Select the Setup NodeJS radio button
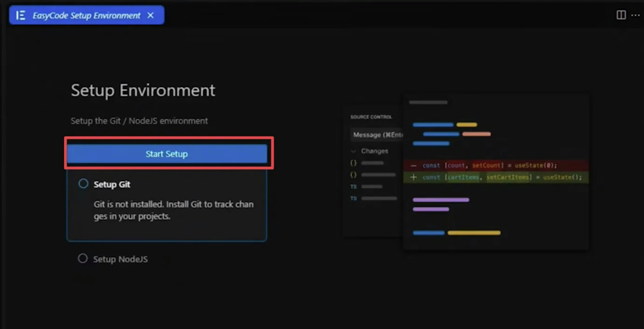Image resolution: width=644 pixels, height=329 pixels. [x=83, y=258]
